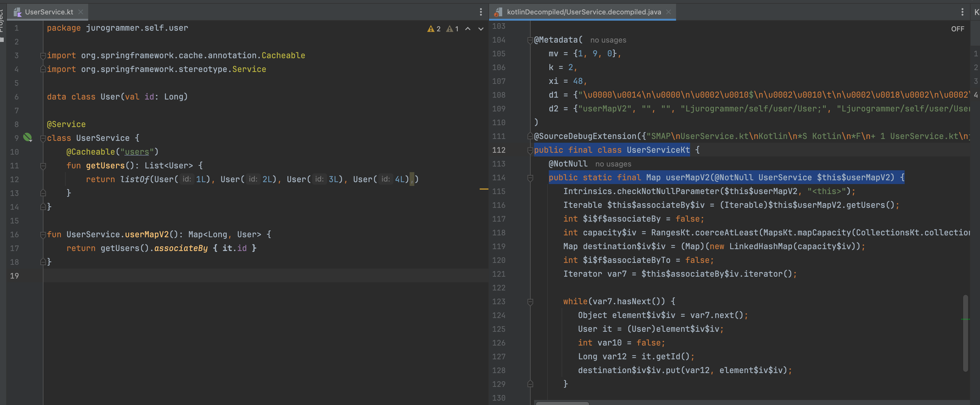Viewport: 980px width, 405px height.
Task: Close the UserService.decompiled.java tab
Action: (669, 12)
